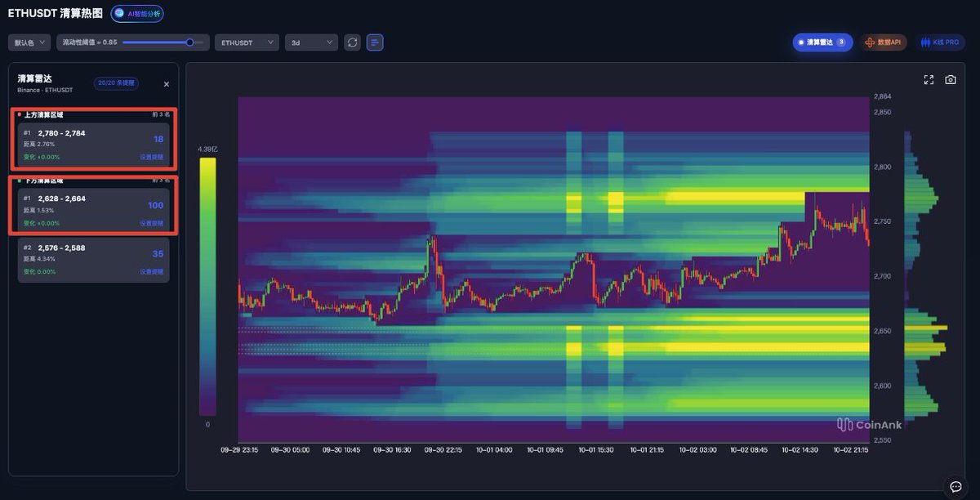This screenshot has height=500, width=980.
Task: Open the chat support bubble
Action: [x=955, y=486]
